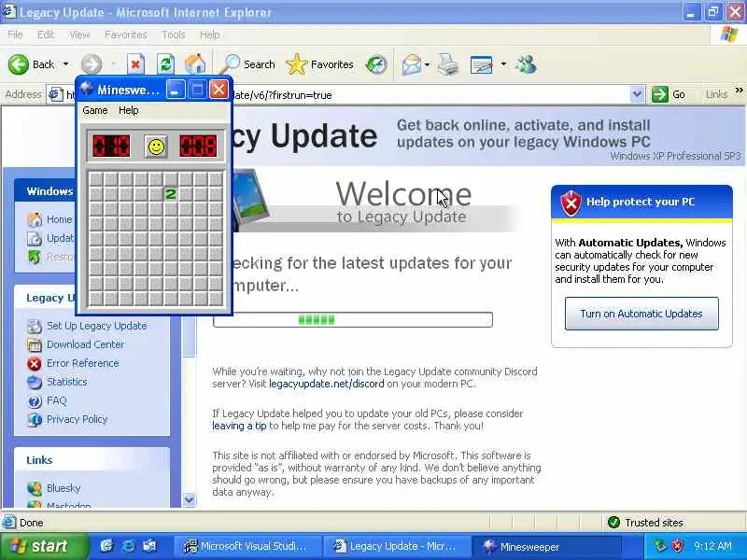Screen dimensions: 747x560
Task: Click the Edit page toolbar icon
Action: tap(481, 64)
